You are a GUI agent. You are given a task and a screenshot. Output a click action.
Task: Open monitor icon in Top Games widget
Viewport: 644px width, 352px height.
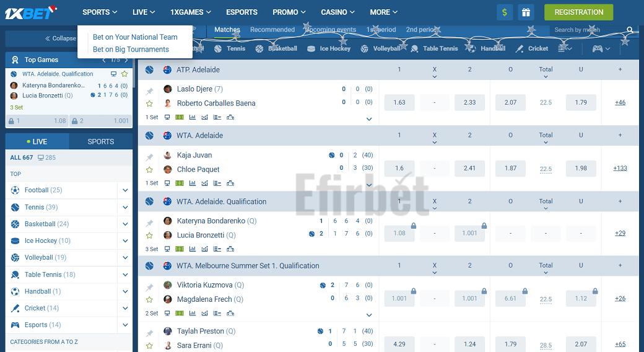click(114, 74)
